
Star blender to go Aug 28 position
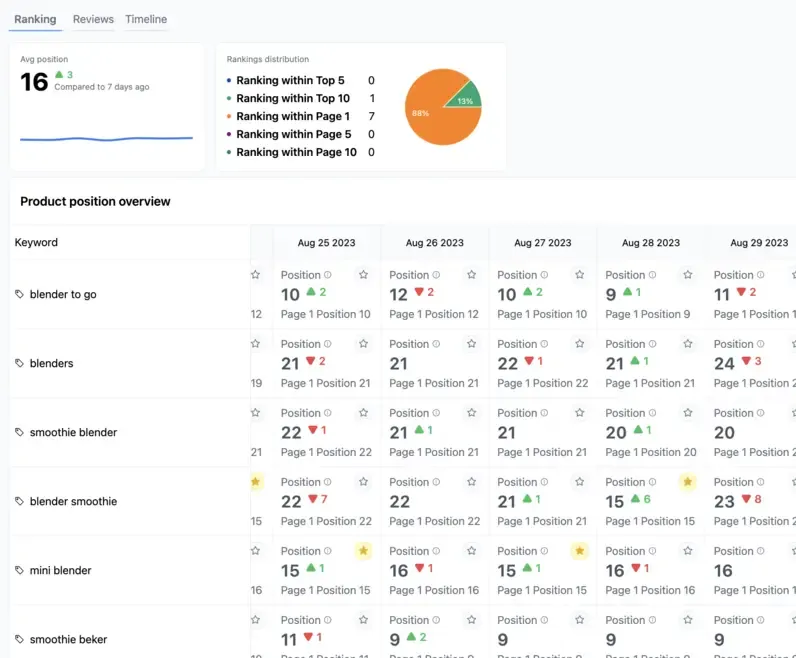coord(688,275)
